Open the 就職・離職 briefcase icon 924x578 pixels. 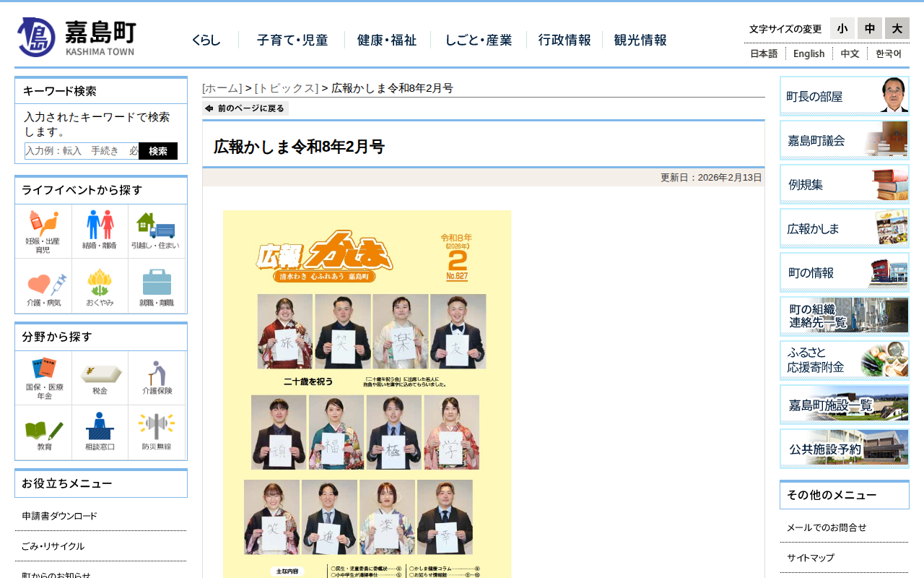(157, 287)
